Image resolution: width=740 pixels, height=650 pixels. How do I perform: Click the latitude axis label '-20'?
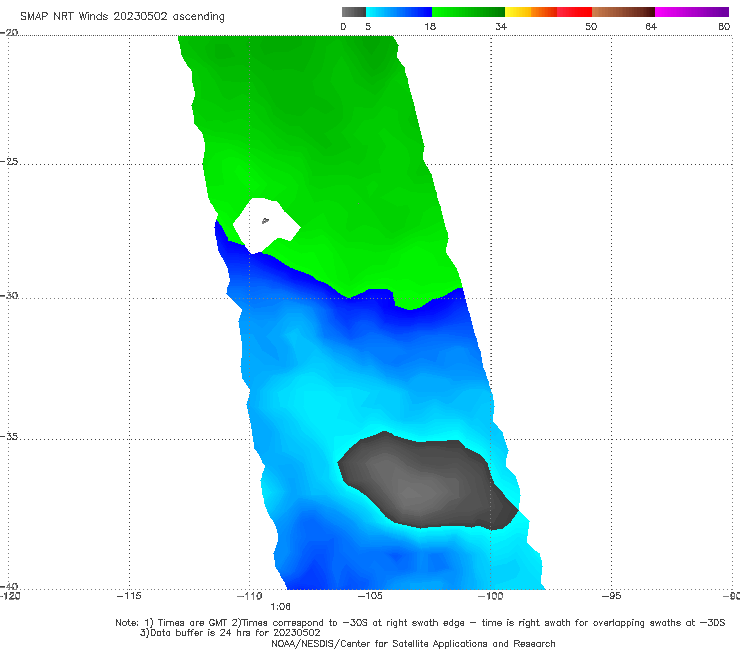point(9,33)
